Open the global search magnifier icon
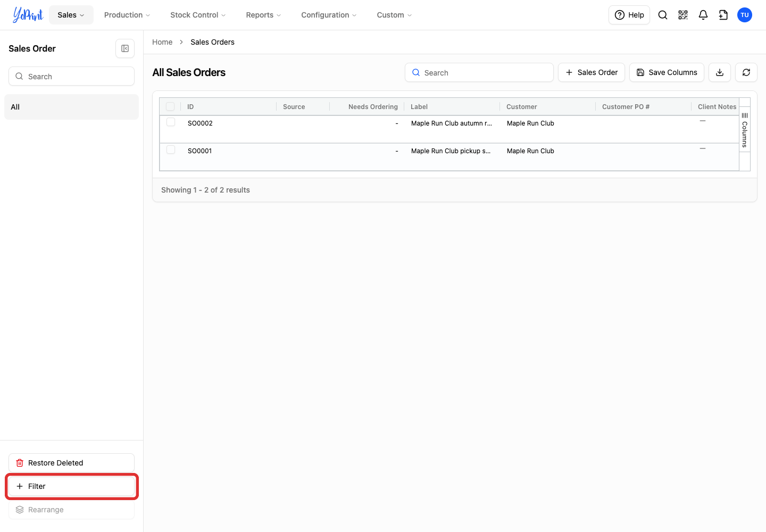 [x=663, y=15]
